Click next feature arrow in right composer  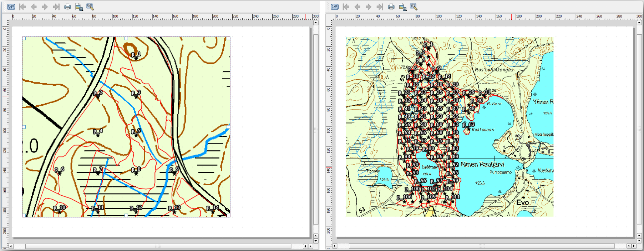(369, 7)
